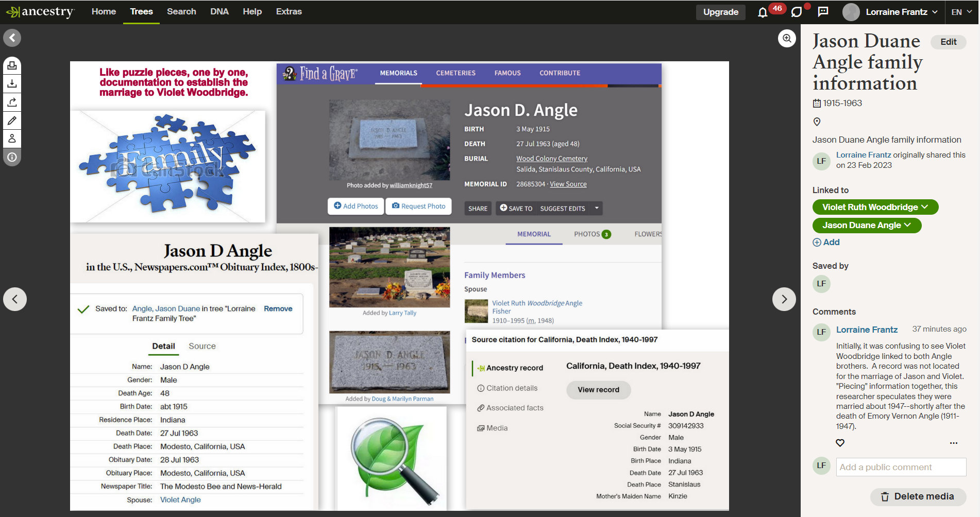The image size is (980, 517).
Task: Go to the next media item arrow
Action: click(x=784, y=299)
